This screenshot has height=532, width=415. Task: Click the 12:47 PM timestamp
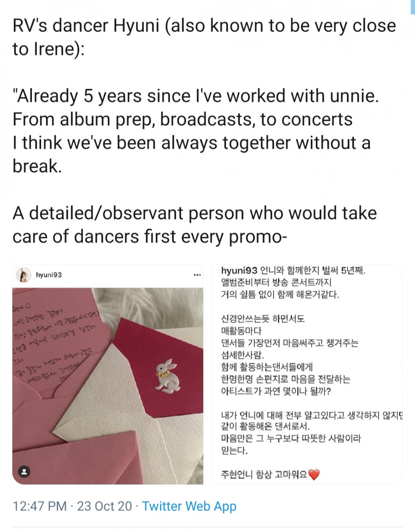(x=40, y=506)
